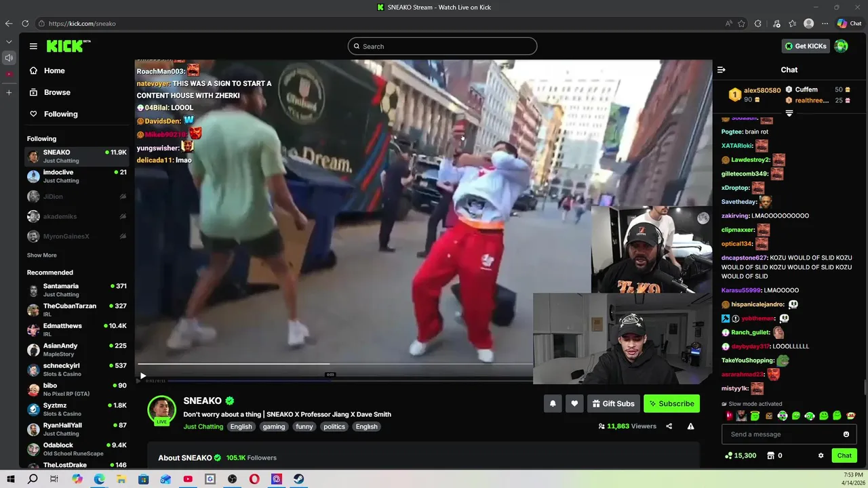The width and height of the screenshot is (868, 488).
Task: Open Windows taskbar search
Action: tap(33, 479)
